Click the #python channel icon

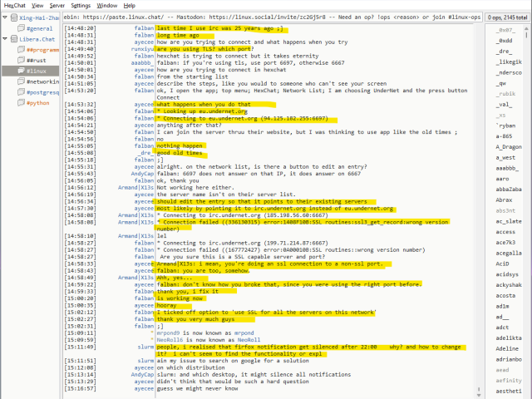tap(21, 102)
